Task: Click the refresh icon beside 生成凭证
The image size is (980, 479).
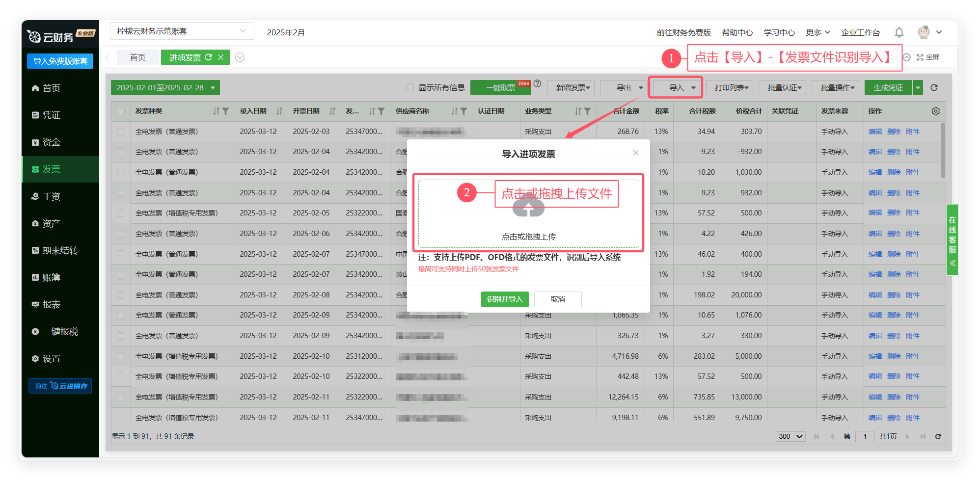Action: [934, 88]
